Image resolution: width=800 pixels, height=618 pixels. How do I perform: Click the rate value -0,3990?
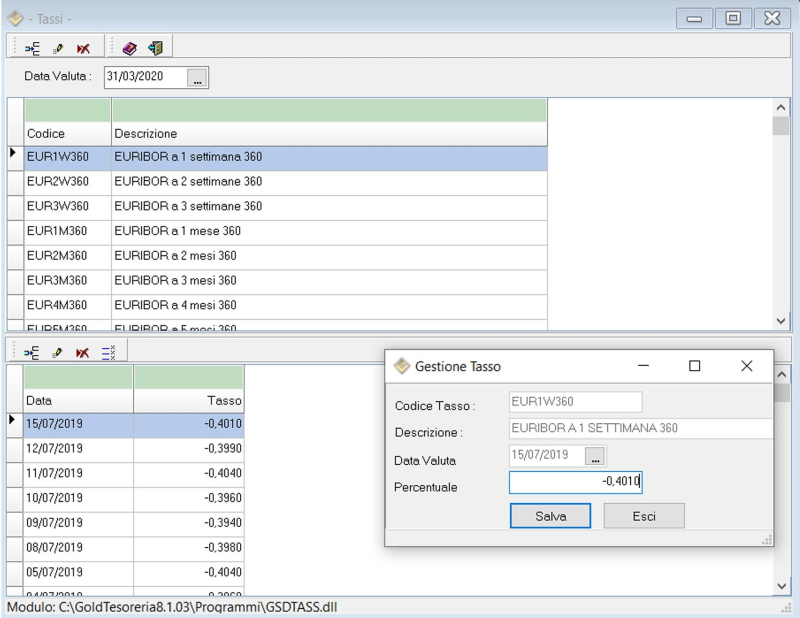223,449
